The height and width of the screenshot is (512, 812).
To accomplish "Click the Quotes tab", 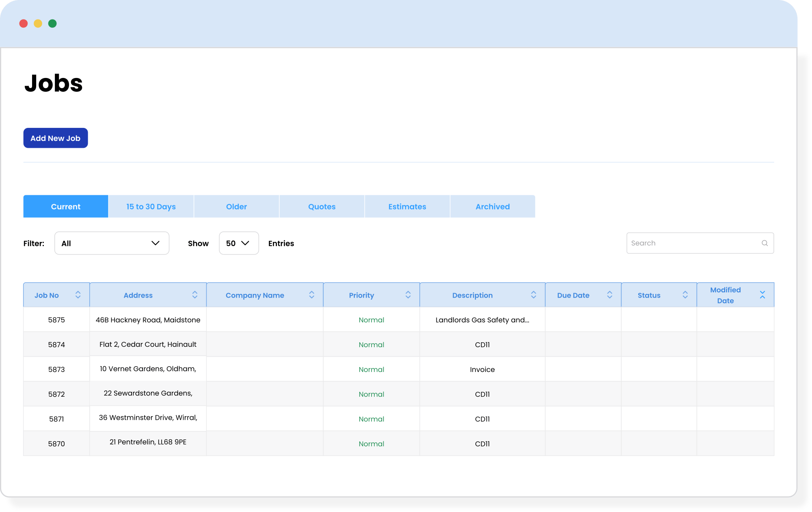I will coord(322,206).
